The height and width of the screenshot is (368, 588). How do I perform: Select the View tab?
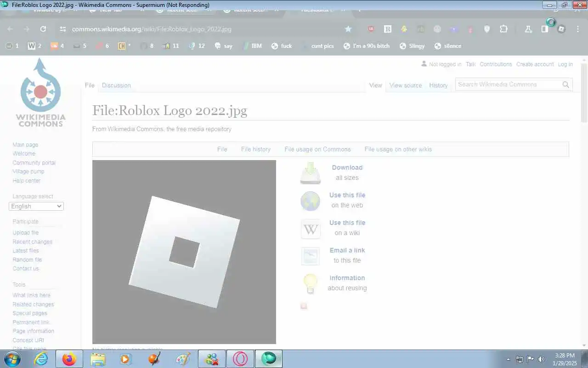pyautogui.click(x=376, y=85)
